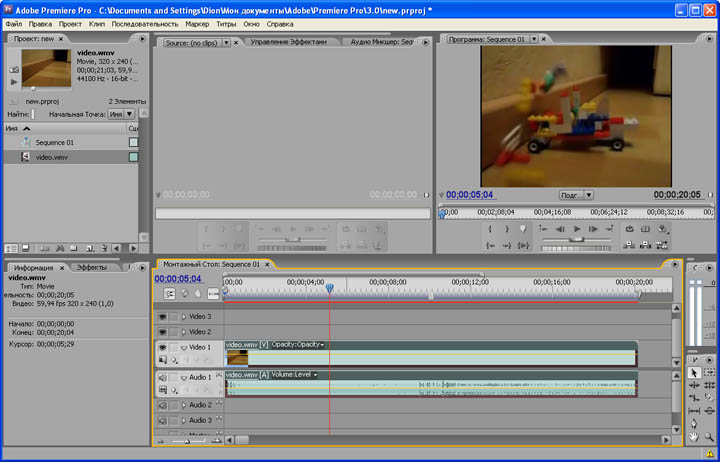Toggle Video 3 track eye visibility
This screenshot has width=720, height=462.
pos(163,316)
